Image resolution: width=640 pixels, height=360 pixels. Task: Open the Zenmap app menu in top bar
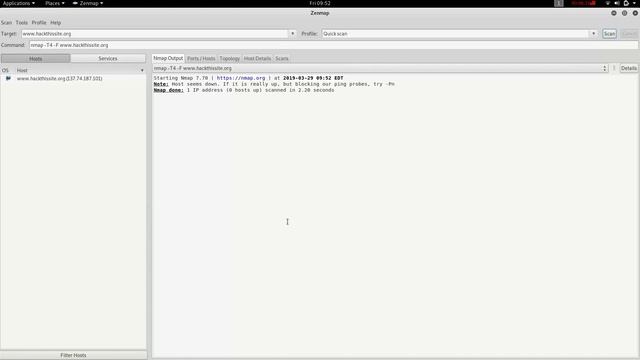point(88,3)
